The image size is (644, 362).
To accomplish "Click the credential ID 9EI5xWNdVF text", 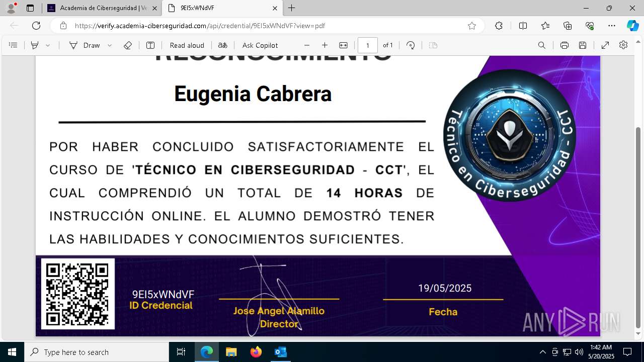I will tap(163, 295).
